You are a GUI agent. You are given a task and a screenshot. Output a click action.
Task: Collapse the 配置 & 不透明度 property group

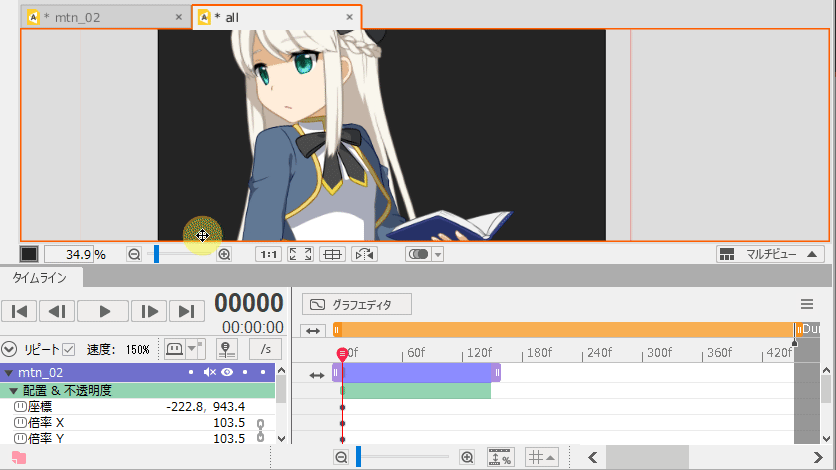[13, 390]
